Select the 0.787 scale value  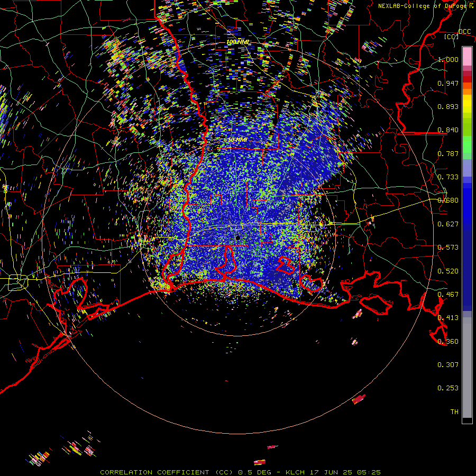pos(448,153)
